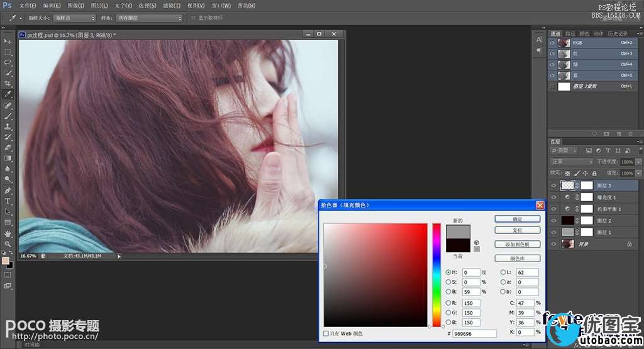Change screen mode icon in toolbox
644x349 pixels.
[x=8, y=285]
